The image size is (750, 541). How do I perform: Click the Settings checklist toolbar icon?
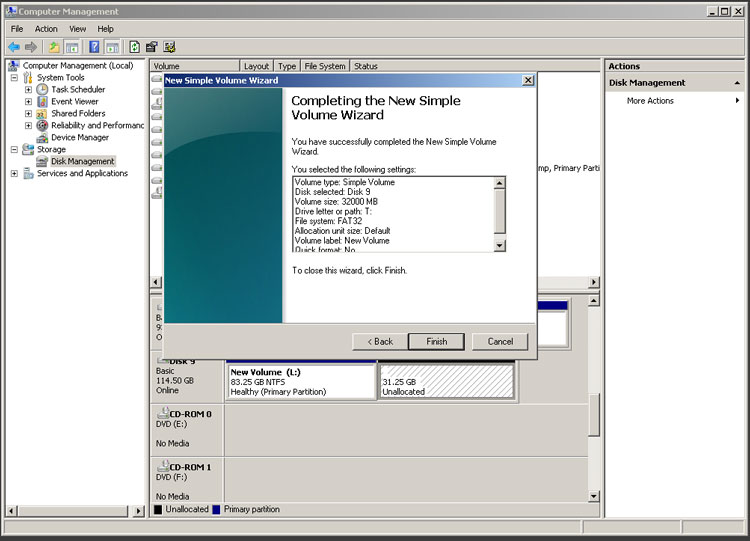click(169, 47)
